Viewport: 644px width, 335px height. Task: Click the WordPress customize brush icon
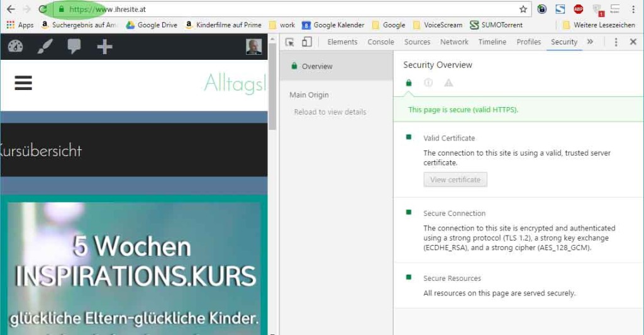pos(45,47)
